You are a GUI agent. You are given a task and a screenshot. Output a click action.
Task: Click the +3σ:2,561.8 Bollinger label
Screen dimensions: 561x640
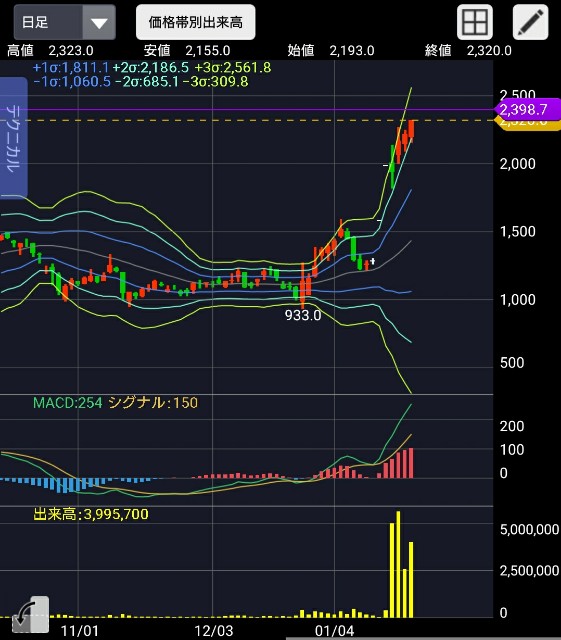click(x=232, y=67)
